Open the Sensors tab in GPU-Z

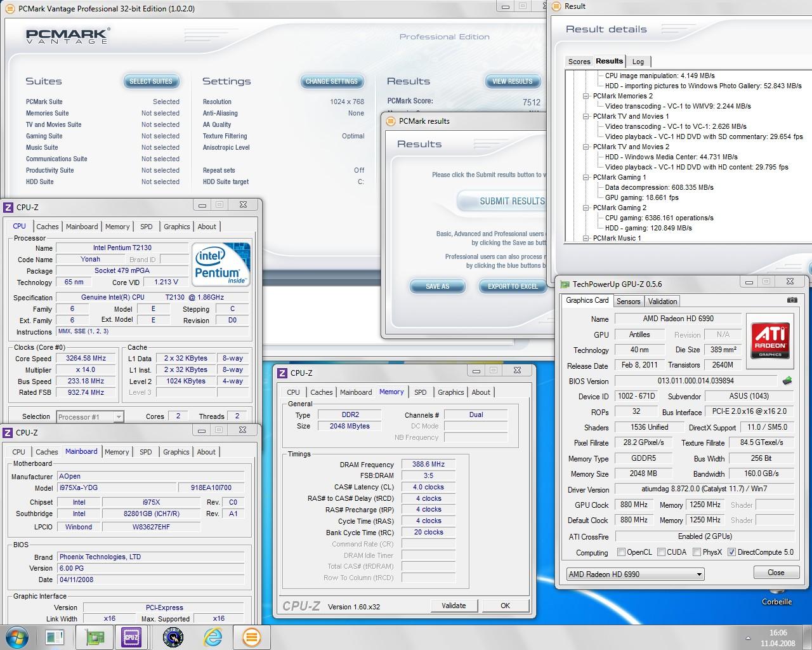point(629,302)
